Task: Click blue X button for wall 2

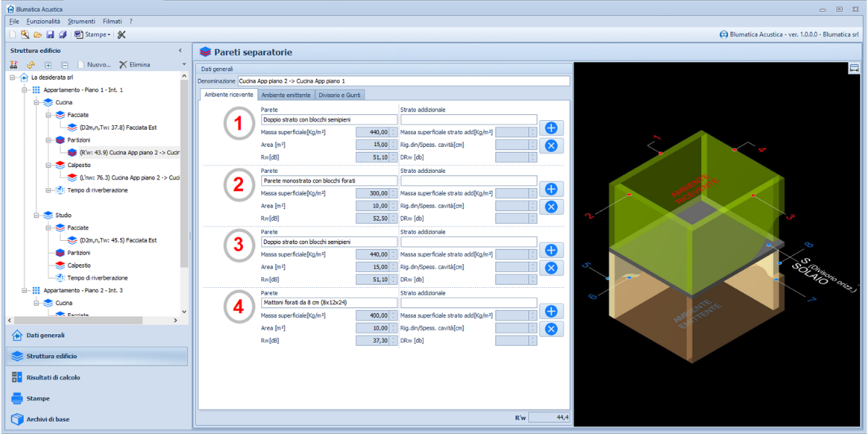Action: 550,206
